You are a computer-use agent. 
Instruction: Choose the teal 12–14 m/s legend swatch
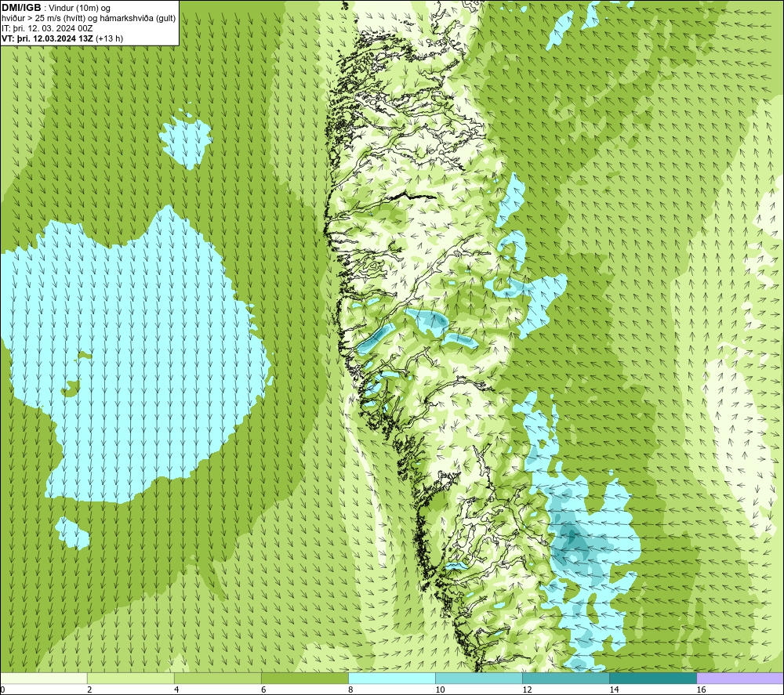click(566, 679)
